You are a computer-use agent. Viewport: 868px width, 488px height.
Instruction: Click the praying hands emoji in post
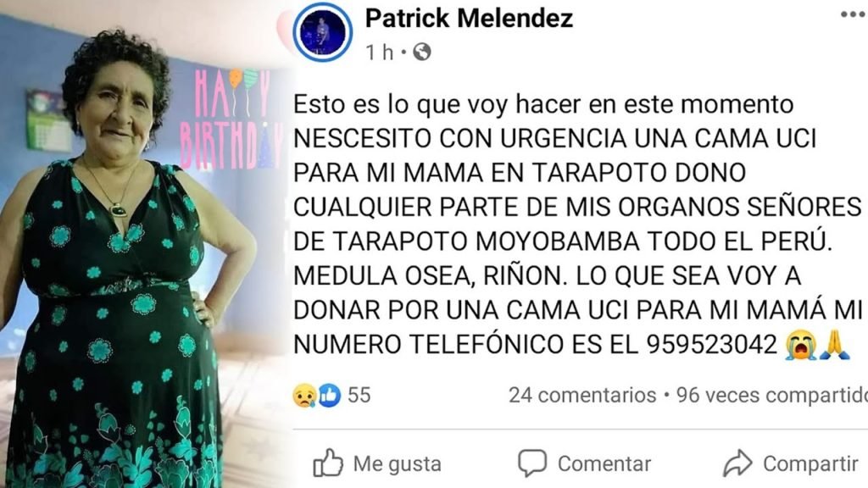click(834, 345)
